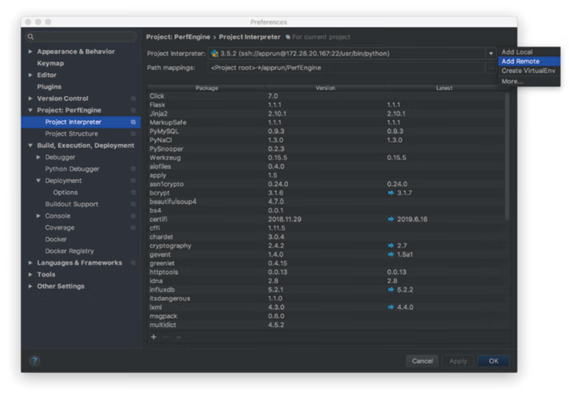569x396 pixels.
Task: Click the plus icon to install a package
Action: click(153, 337)
